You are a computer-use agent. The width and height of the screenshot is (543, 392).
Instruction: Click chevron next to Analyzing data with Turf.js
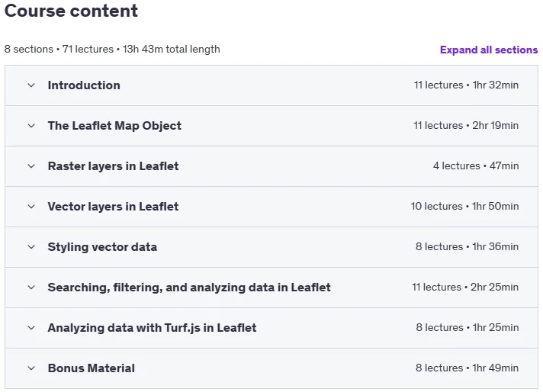31,328
